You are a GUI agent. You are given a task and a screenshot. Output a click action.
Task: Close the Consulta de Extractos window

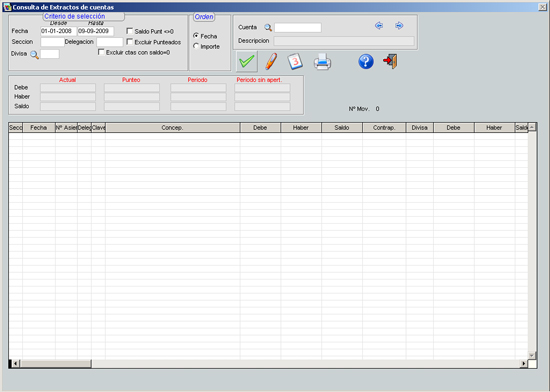tap(542, 7)
